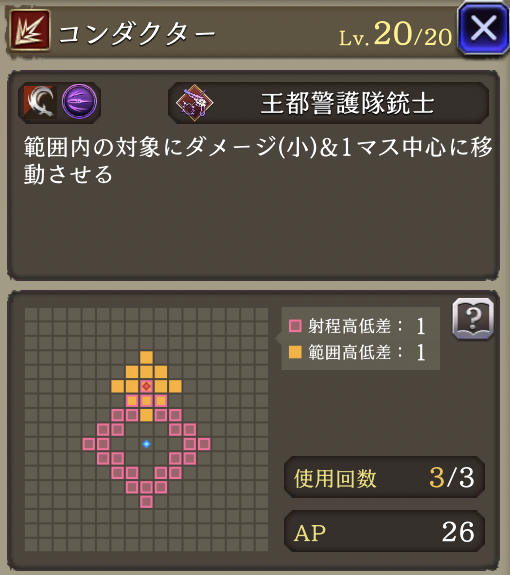Tap the pink 射程高低差 legend swatch
Viewport: 510px width, 575px height.
[295, 326]
